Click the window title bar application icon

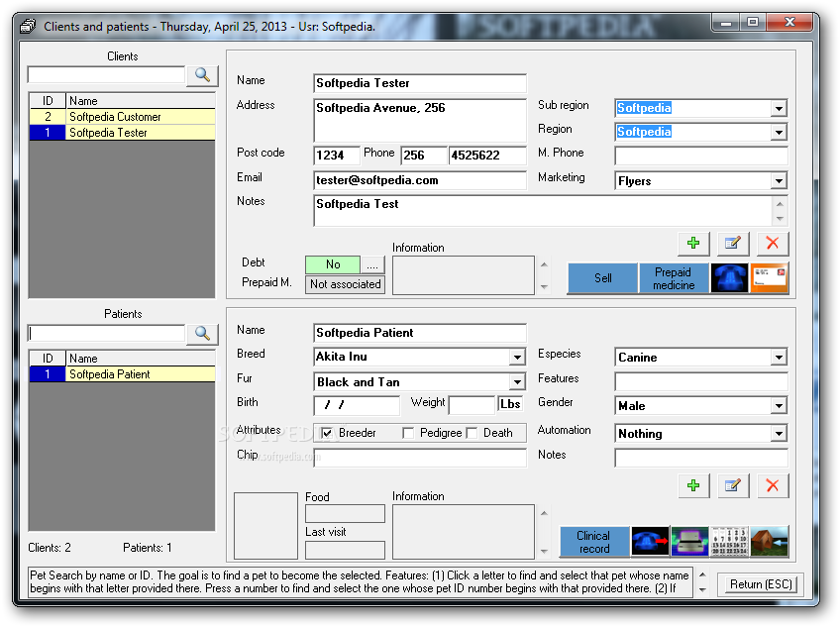28,26
